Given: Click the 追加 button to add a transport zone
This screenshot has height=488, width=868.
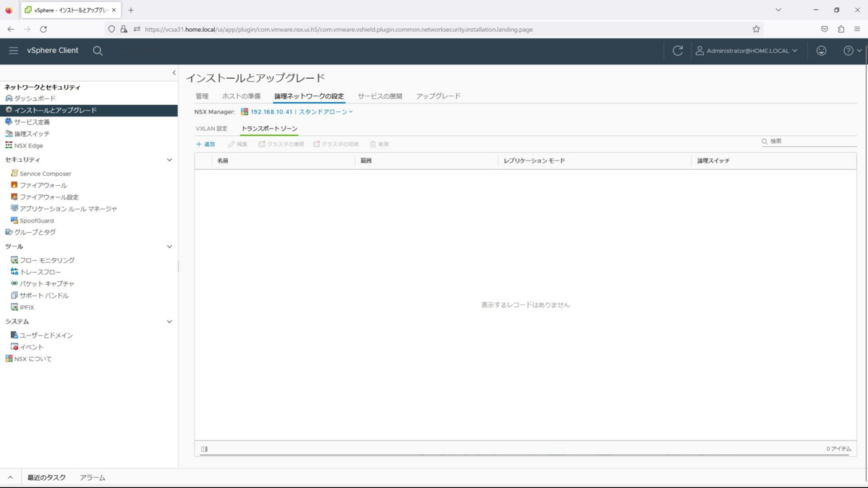Looking at the screenshot, I should (205, 145).
